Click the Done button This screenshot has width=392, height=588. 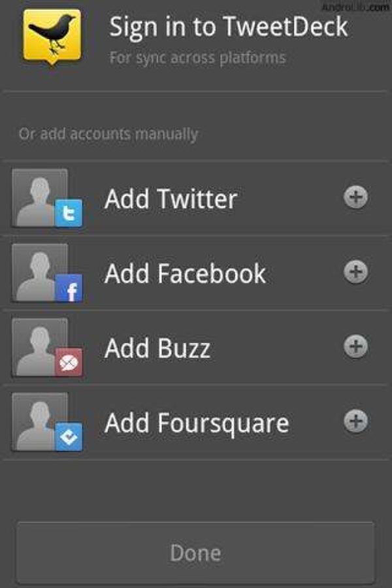coord(195,553)
